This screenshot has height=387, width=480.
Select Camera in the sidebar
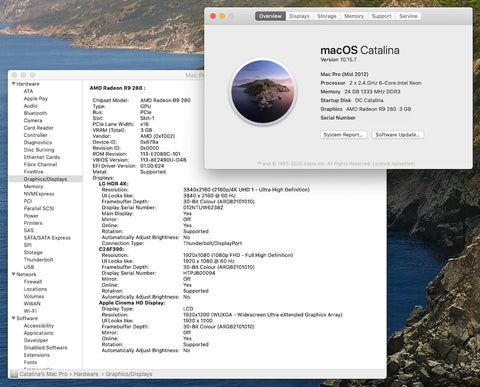[x=33, y=120]
